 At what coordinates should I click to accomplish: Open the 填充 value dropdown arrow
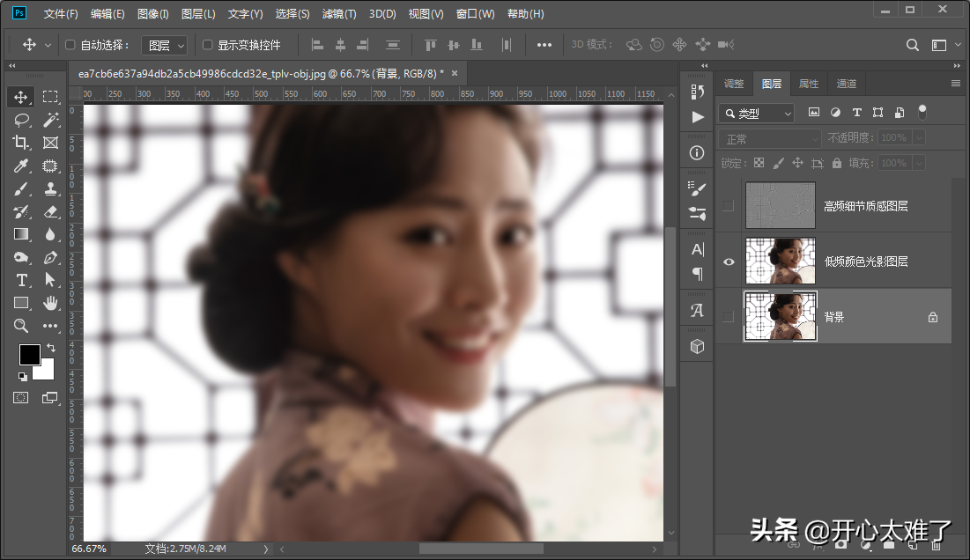[x=919, y=163]
